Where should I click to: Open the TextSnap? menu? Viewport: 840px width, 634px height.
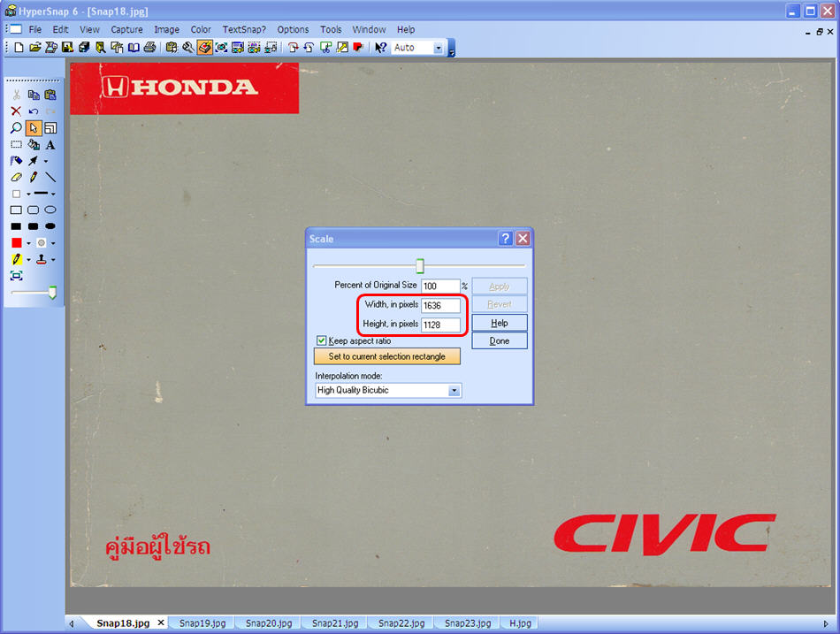(244, 29)
